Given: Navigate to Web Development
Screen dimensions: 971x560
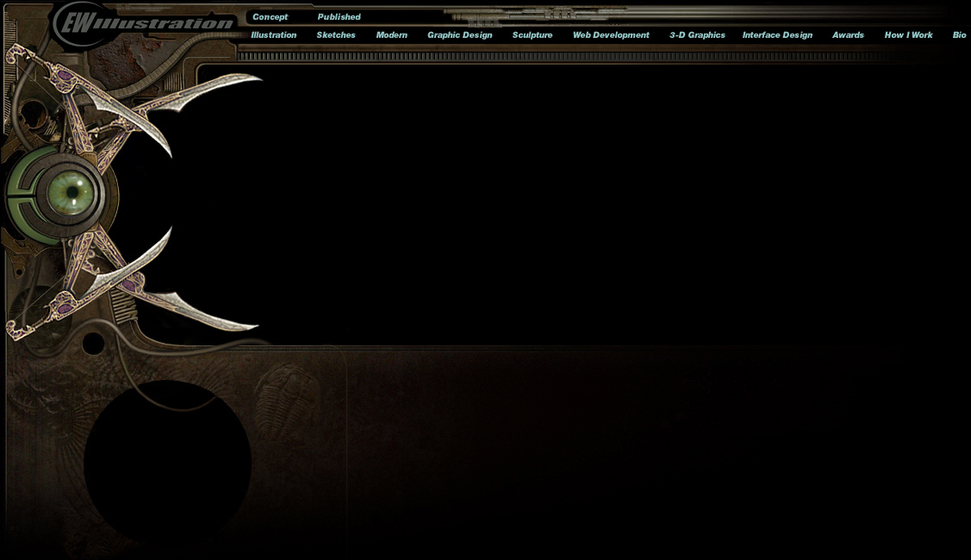Looking at the screenshot, I should pyautogui.click(x=611, y=35).
